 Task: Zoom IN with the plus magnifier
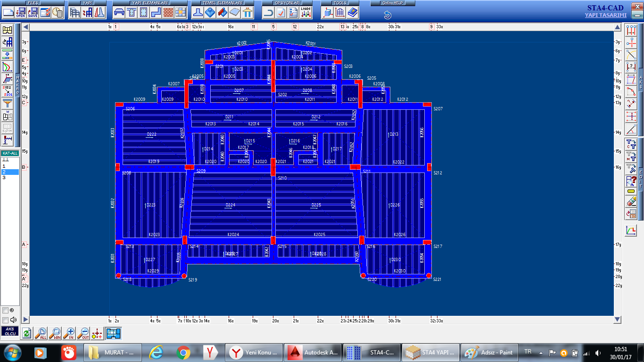click(70, 334)
